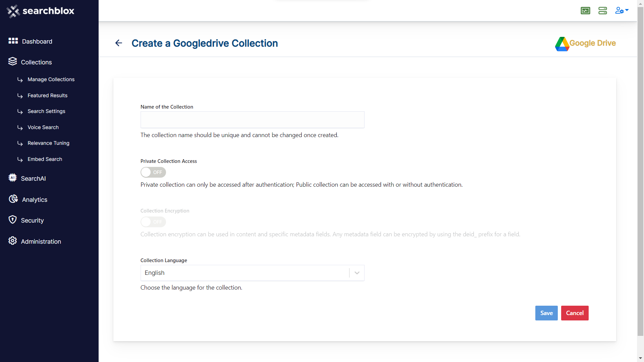This screenshot has height=362, width=644.
Task: Open Manage Collections menu item
Action: click(51, 79)
